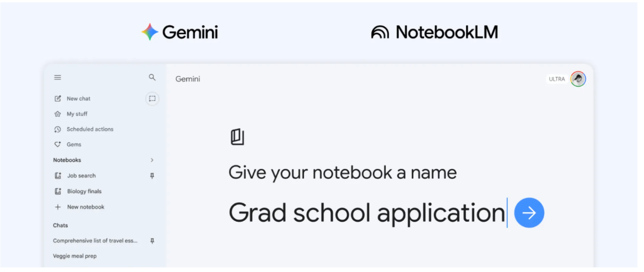Click the Gemini title in header
The width and height of the screenshot is (644, 272).
pyautogui.click(x=188, y=79)
